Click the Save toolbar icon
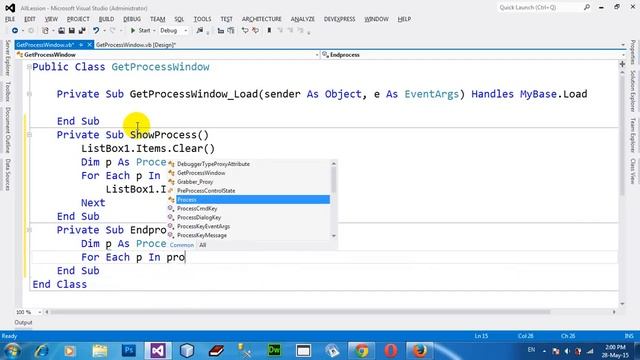 pos(71,31)
